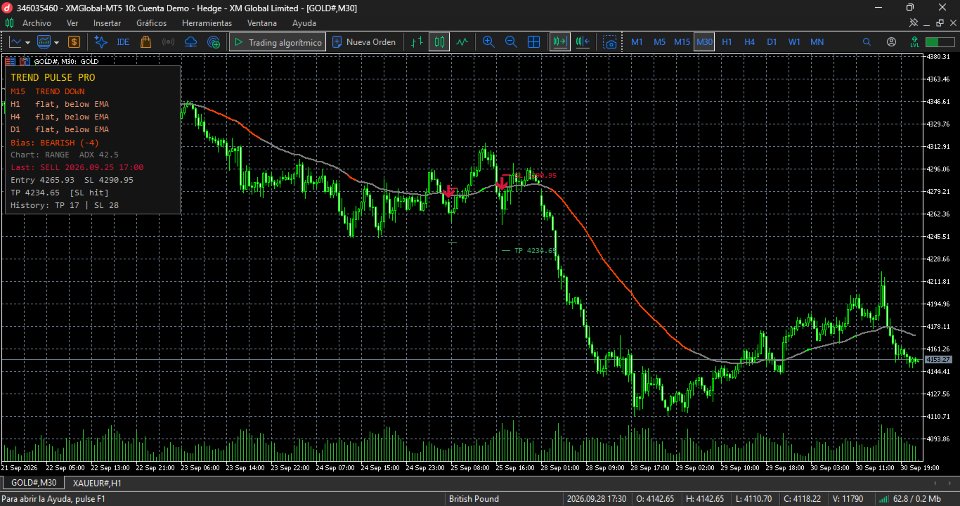Click the dollar sign trading icon

[74, 42]
